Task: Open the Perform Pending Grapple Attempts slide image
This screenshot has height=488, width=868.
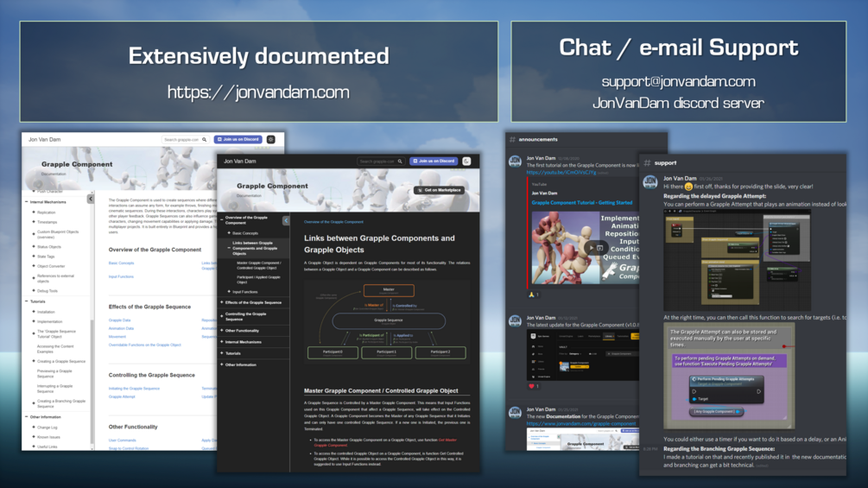Action: click(x=729, y=376)
